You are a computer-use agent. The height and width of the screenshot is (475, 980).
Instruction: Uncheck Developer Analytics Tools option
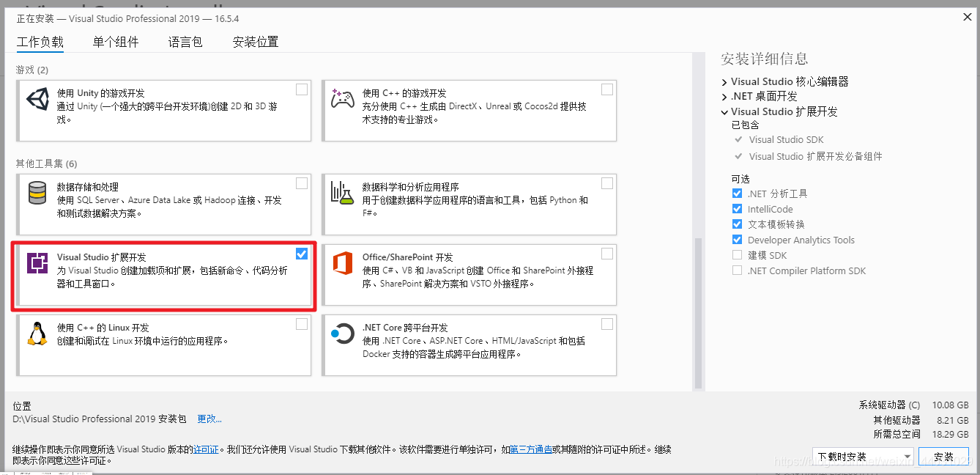(x=737, y=240)
